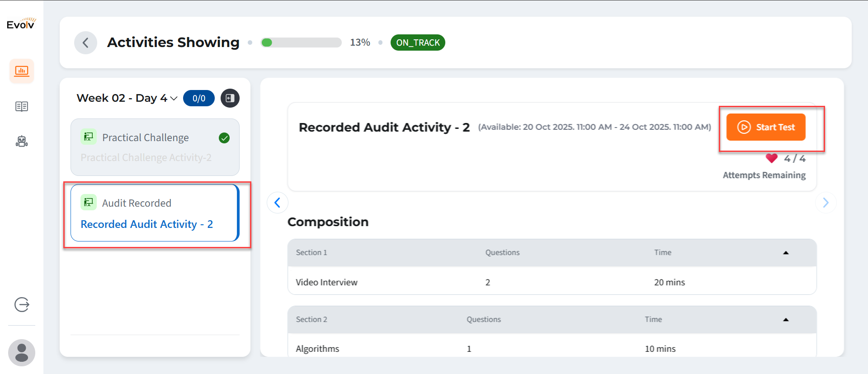Collapse the activity list panel icon
Image resolution: width=868 pixels, height=374 pixels.
tap(230, 98)
